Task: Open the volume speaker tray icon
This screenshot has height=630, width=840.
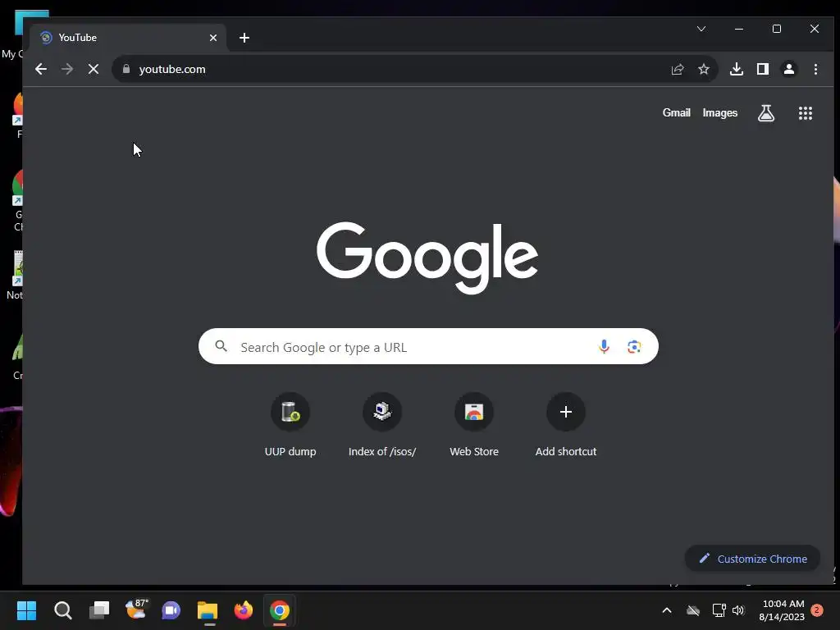Action: coord(739,610)
